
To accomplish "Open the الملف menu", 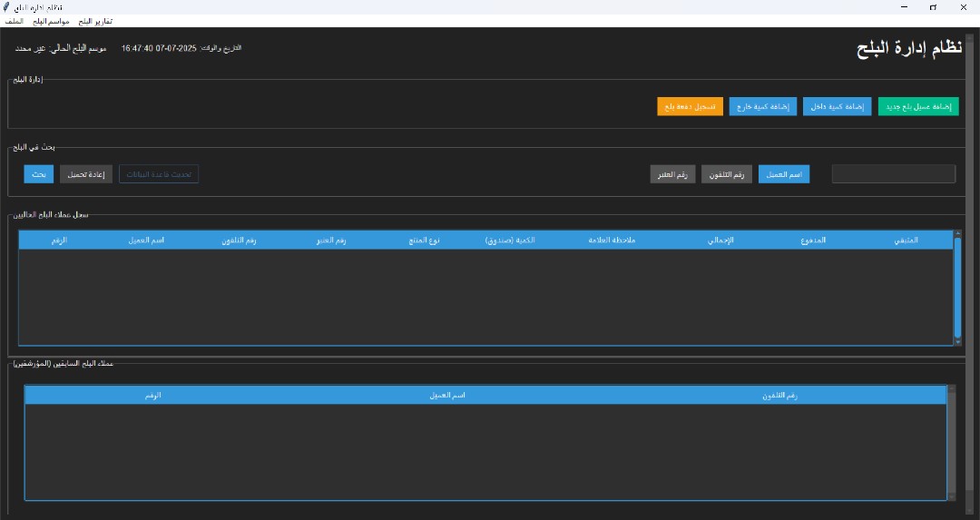I will (15, 21).
